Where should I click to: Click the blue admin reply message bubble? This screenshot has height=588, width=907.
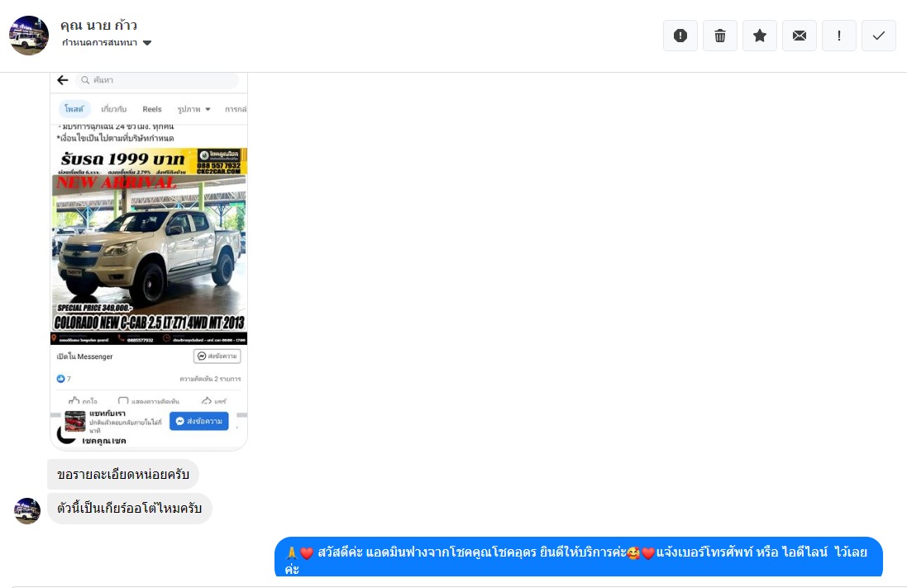[x=579, y=557]
